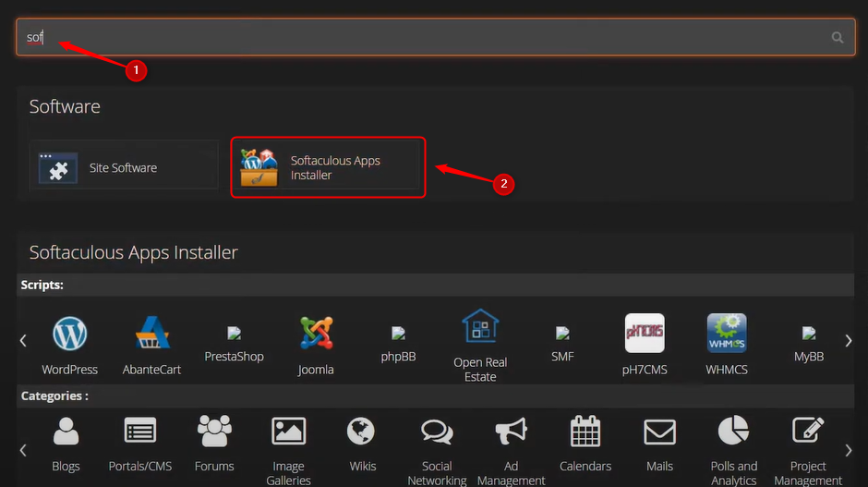Click into the search field containing 'sof'

pos(436,37)
